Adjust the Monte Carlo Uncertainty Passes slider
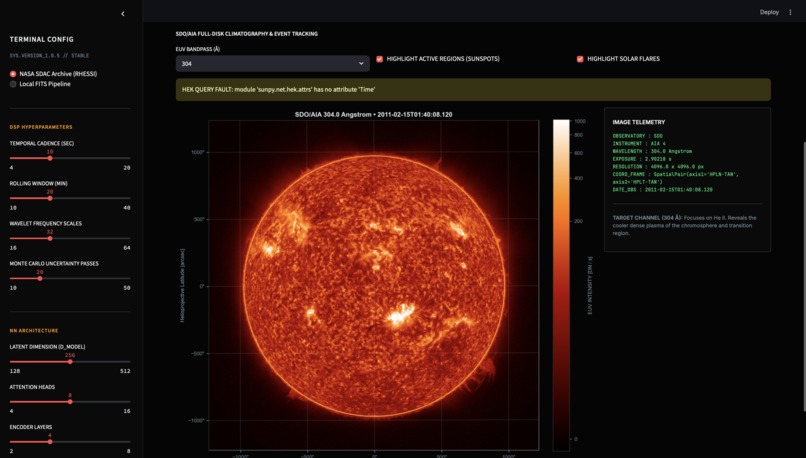 [40, 279]
